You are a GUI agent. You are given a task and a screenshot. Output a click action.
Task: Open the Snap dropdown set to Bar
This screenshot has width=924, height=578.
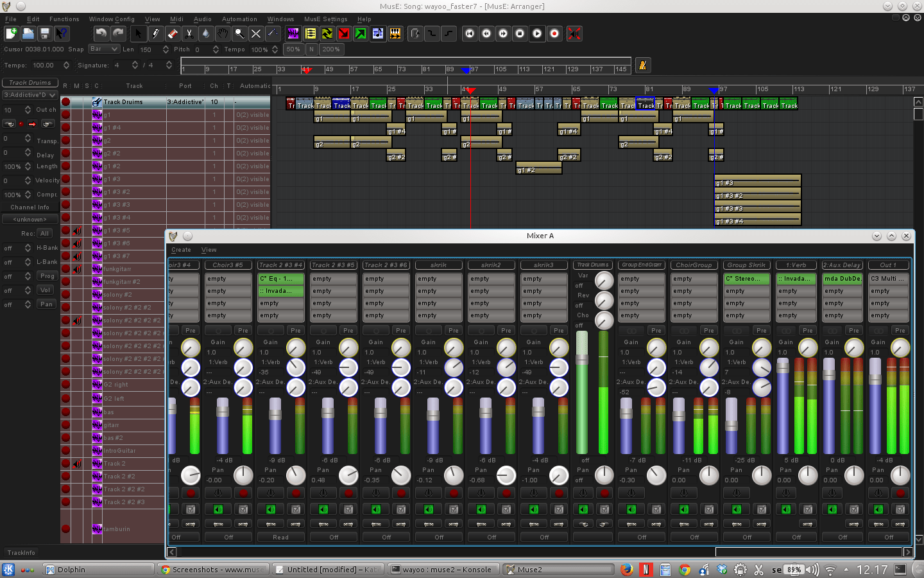point(103,49)
